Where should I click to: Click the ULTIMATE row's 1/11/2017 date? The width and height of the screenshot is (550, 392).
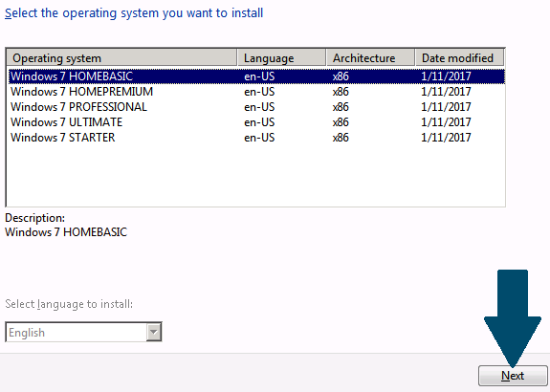(x=446, y=122)
